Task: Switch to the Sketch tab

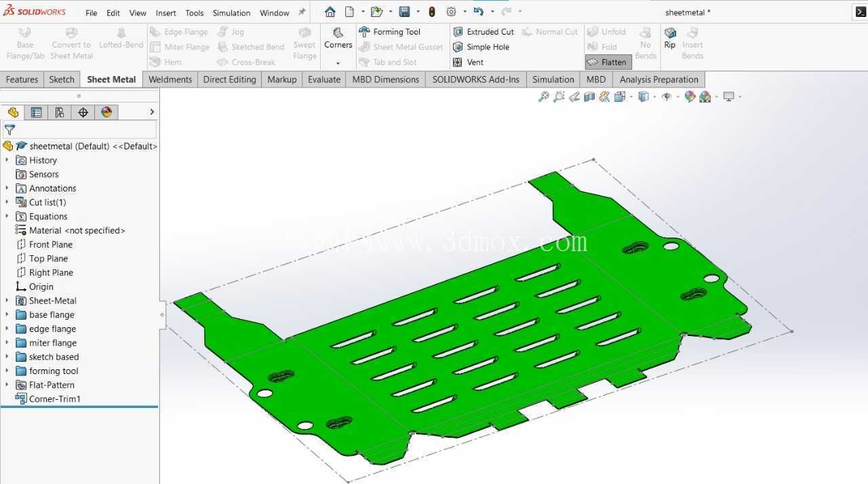Action: (x=62, y=79)
